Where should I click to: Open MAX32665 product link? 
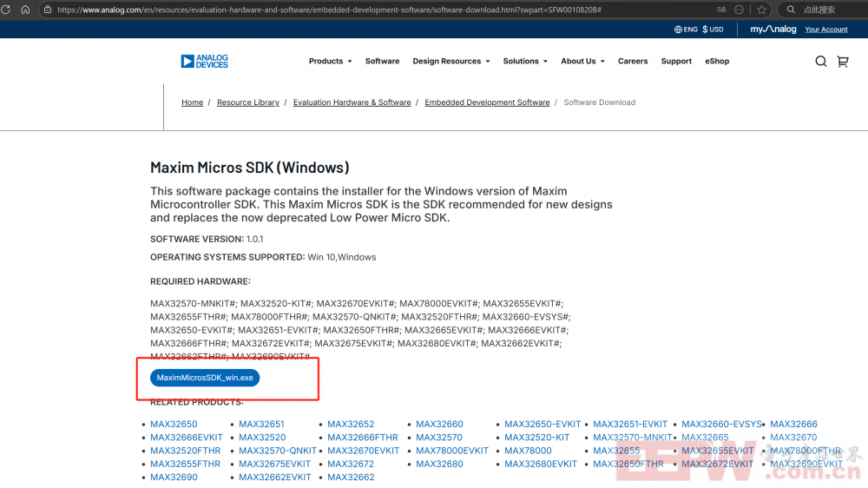pyautogui.click(x=705, y=438)
